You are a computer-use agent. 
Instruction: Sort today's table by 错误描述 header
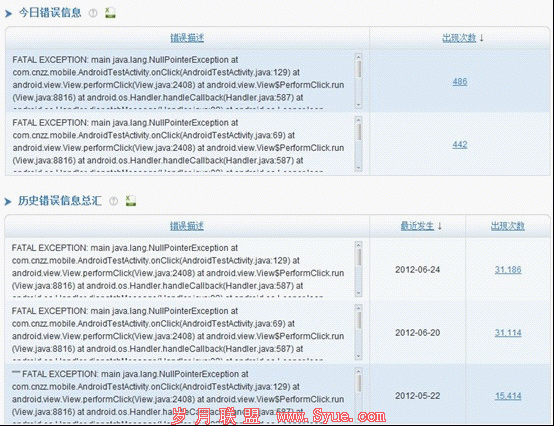click(x=187, y=37)
